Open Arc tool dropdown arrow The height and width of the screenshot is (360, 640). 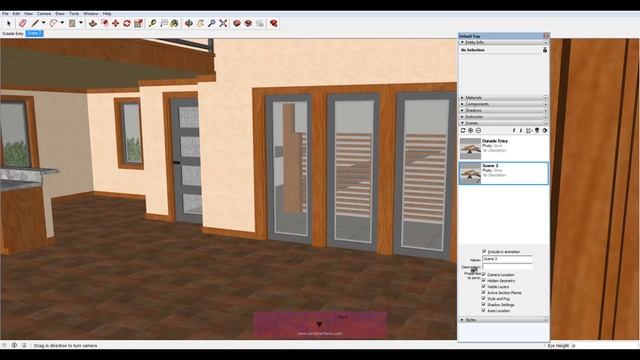coord(62,23)
